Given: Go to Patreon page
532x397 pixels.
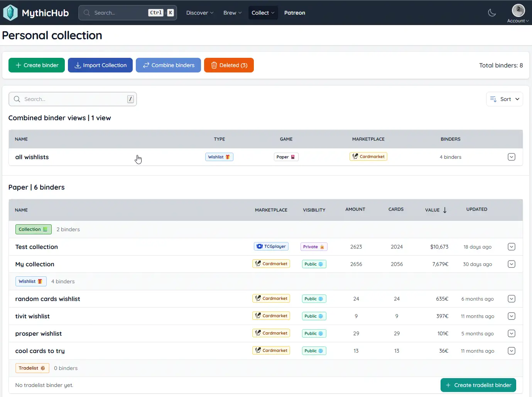Looking at the screenshot, I should (x=295, y=13).
